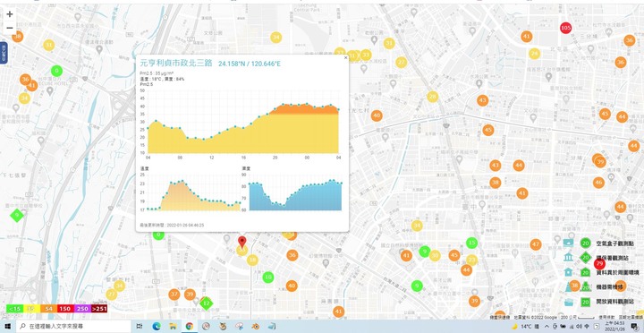Toggle the open data station legend icon

pos(569,302)
